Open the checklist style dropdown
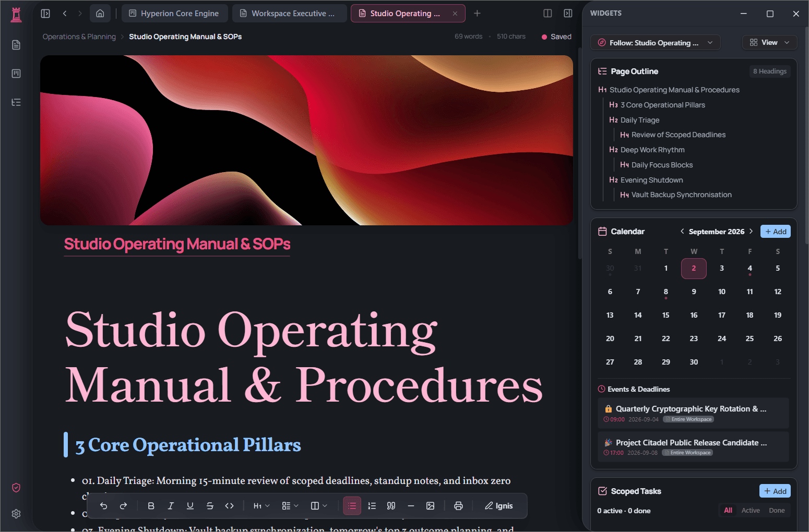This screenshot has height=532, width=809. click(x=290, y=506)
